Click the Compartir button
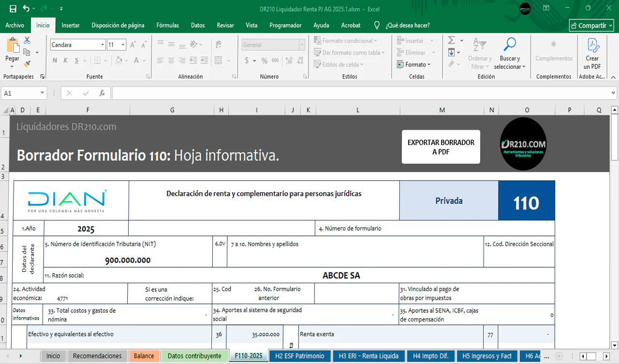619x364 pixels. coord(591,26)
